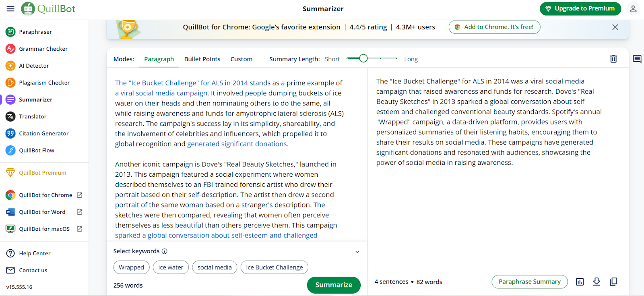Viewport: 644px width, 296px height.
Task: Toggle the Wrapped keyword
Action: coord(131,267)
